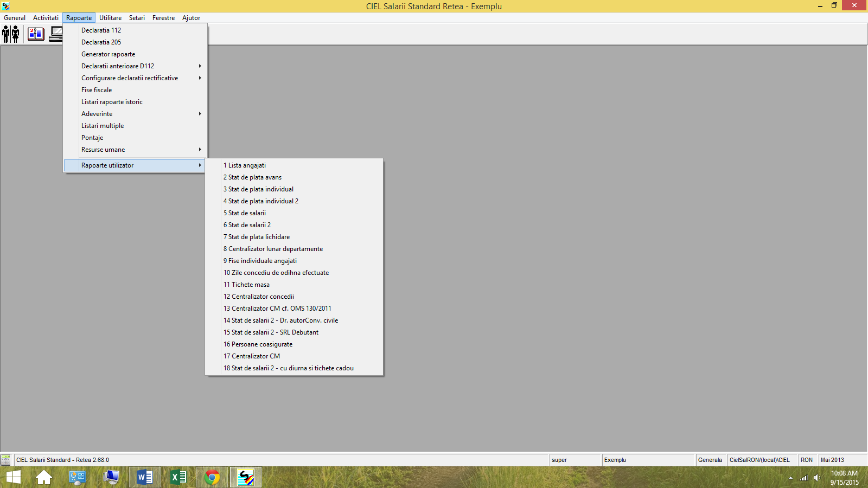Select 9 Fise individuale angajati
The height and width of the screenshot is (488, 868).
(294, 261)
